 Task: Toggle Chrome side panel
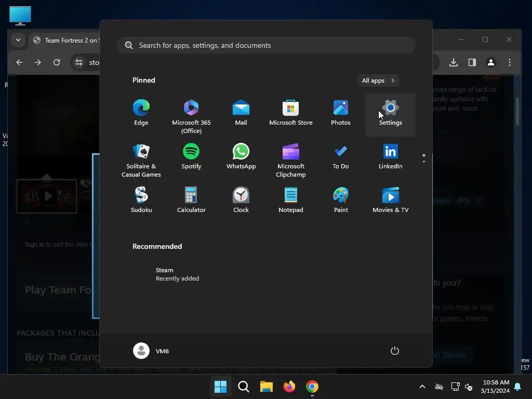472,62
